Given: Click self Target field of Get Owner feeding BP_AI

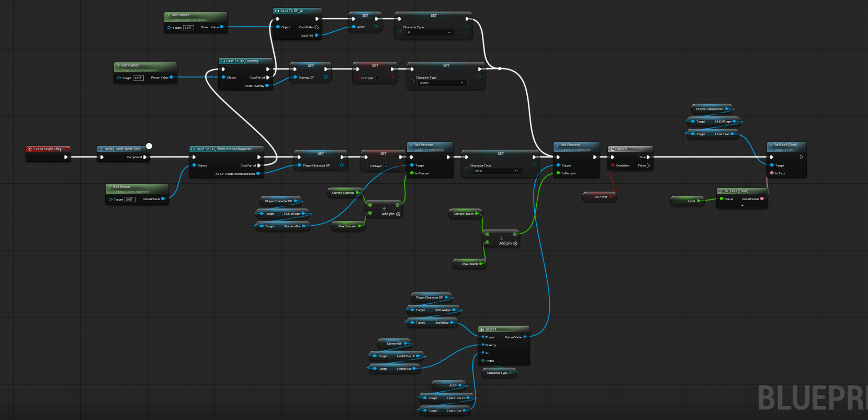Looking at the screenshot, I should 188,28.
